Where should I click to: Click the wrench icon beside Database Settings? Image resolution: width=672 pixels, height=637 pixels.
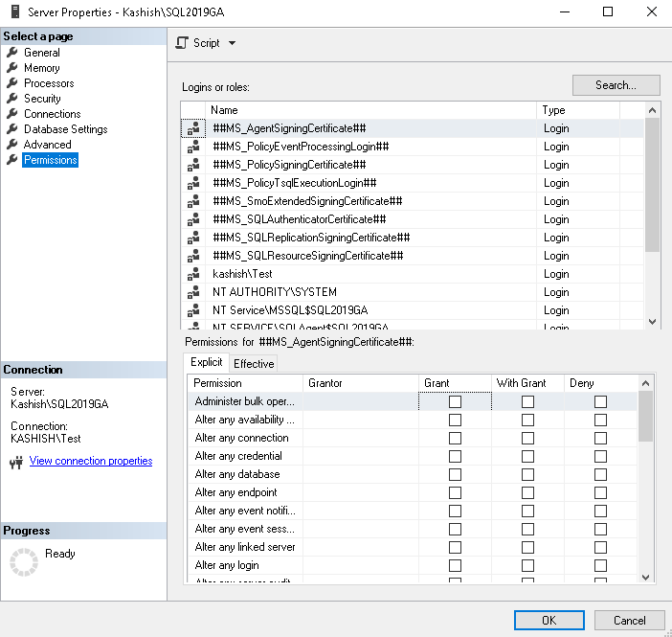12,129
